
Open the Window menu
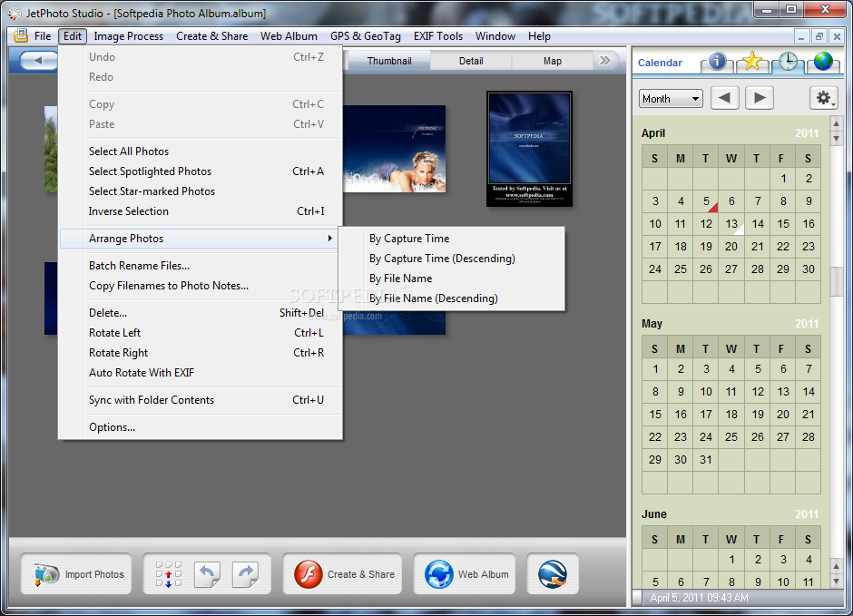[x=495, y=36]
